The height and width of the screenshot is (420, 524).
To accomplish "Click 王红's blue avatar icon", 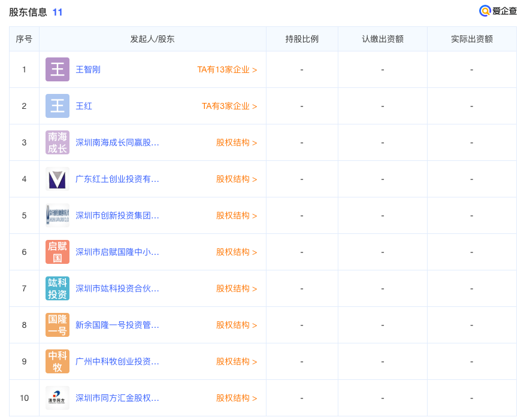I will pos(57,105).
